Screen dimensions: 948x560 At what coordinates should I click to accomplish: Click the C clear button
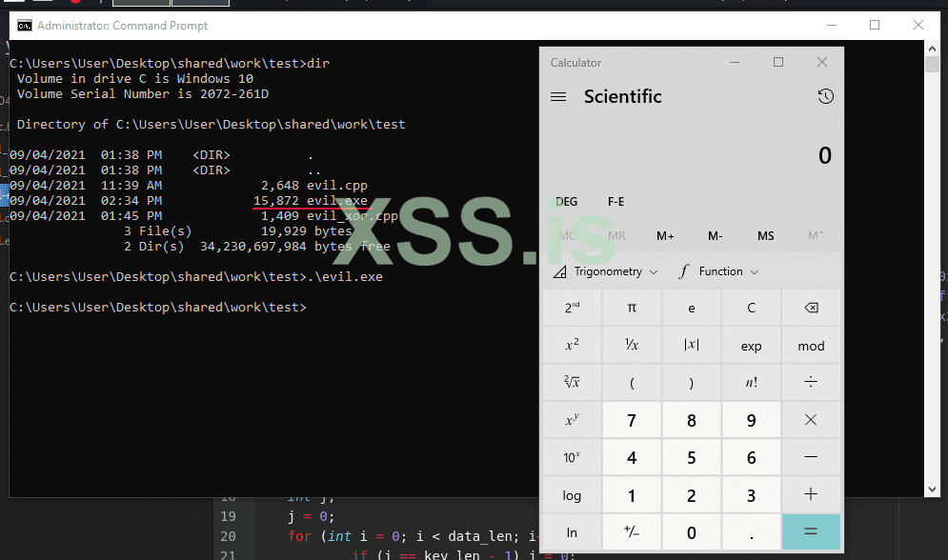click(x=751, y=308)
